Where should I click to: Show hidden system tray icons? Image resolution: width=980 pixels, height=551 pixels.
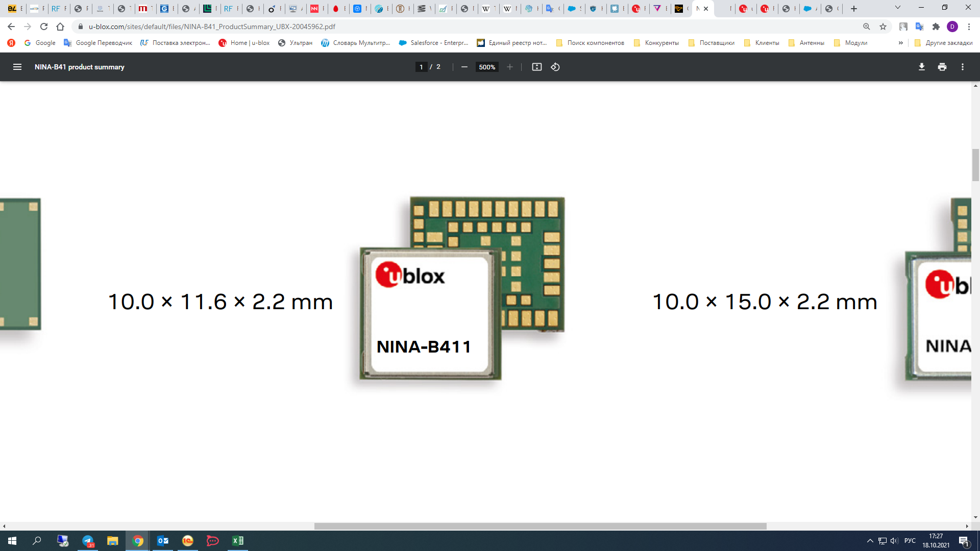coord(870,541)
